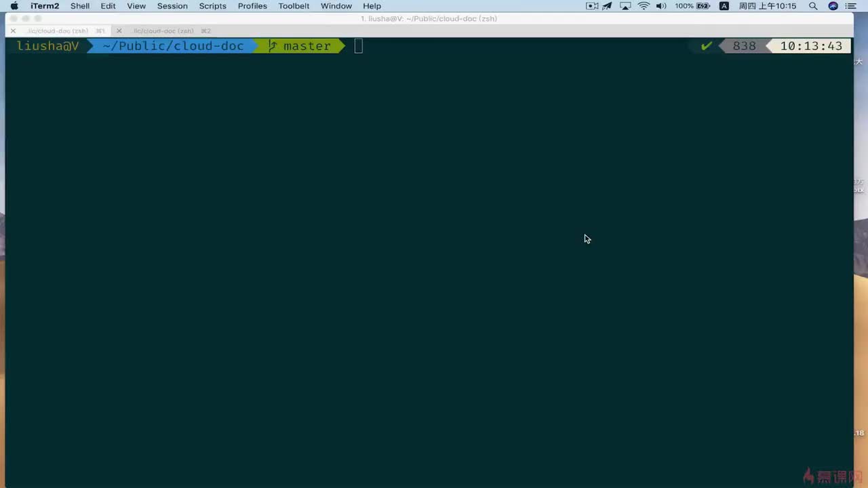Open the Session menu
This screenshot has width=868, height=488.
tap(172, 6)
